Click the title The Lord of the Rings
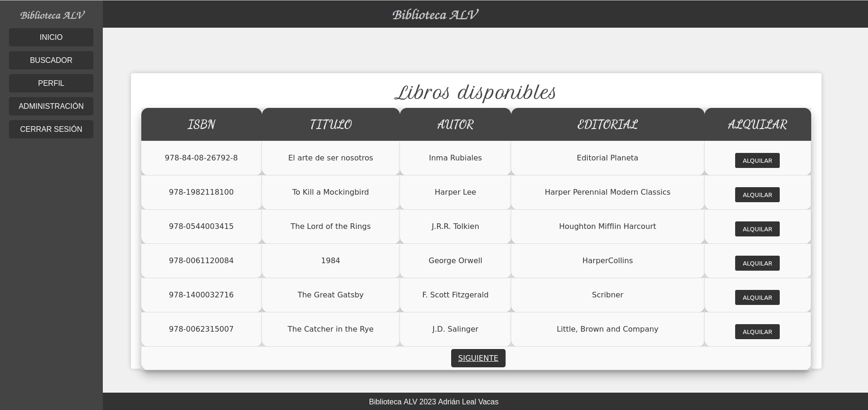Image resolution: width=868 pixels, height=410 pixels. [x=330, y=226]
